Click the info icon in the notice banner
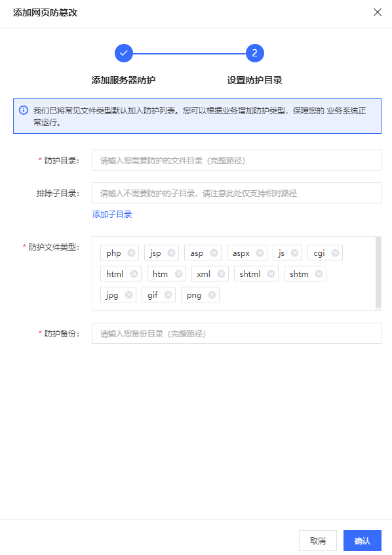The width and height of the screenshot is (392, 555). [x=24, y=110]
